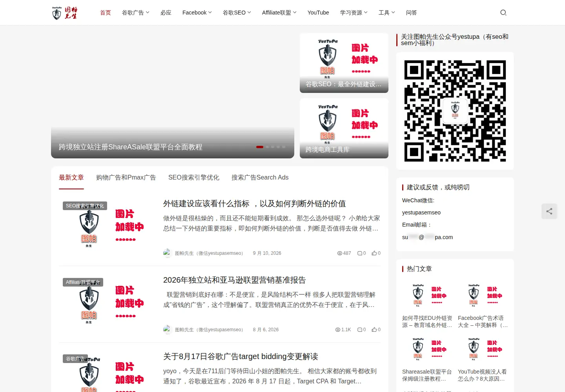
Task: Switch to 购物广告和Pmax广告 tab
Action: pos(126,178)
